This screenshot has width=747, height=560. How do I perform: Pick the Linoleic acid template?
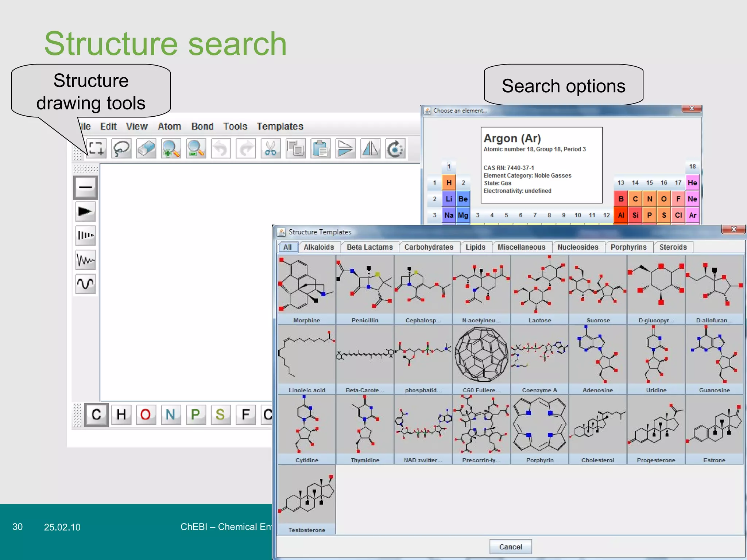click(x=307, y=360)
